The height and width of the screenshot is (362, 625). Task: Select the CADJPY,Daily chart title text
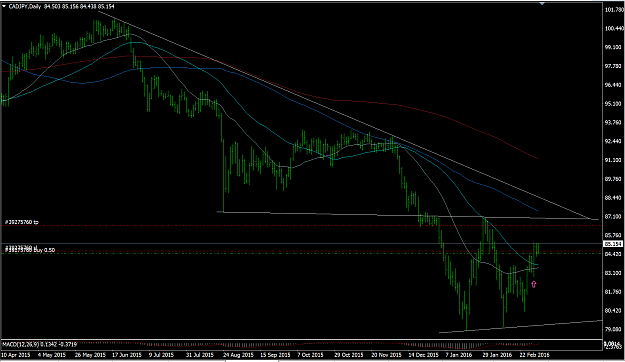click(x=25, y=7)
